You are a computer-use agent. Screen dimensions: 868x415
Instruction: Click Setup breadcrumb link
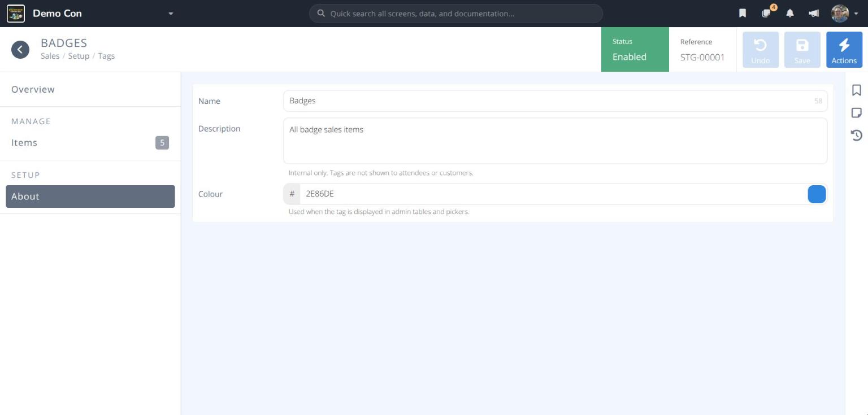79,56
